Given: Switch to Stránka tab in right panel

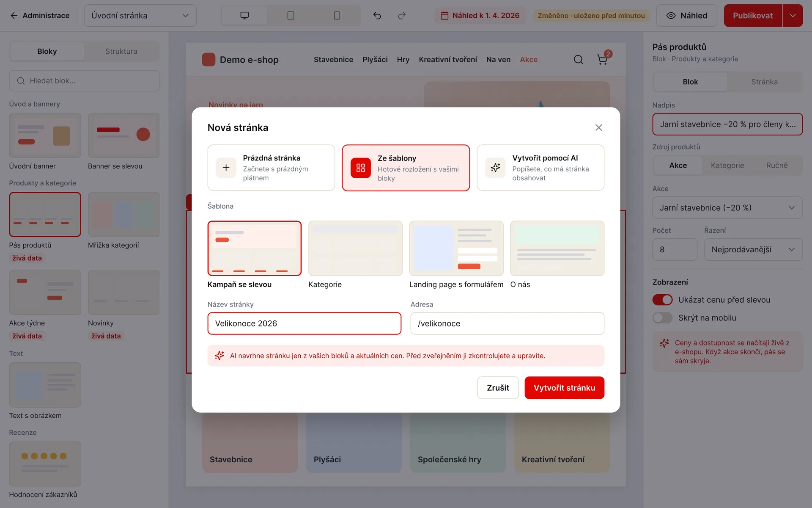Looking at the screenshot, I should click(764, 82).
